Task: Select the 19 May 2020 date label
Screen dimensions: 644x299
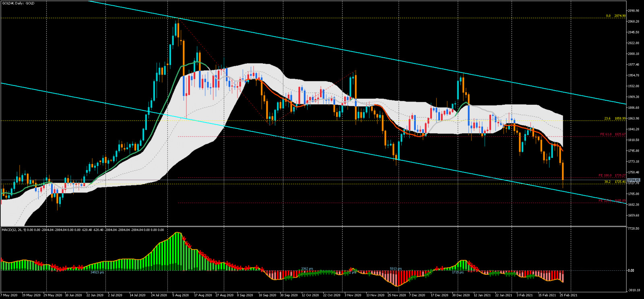Action: 31,295
